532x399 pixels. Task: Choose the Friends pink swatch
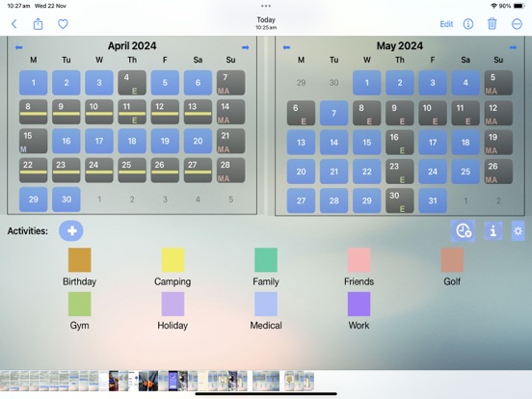pos(359,260)
